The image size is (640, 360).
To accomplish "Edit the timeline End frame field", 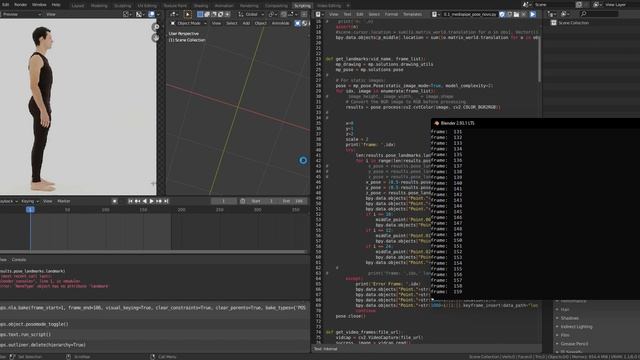I will pyautogui.click(x=293, y=201).
